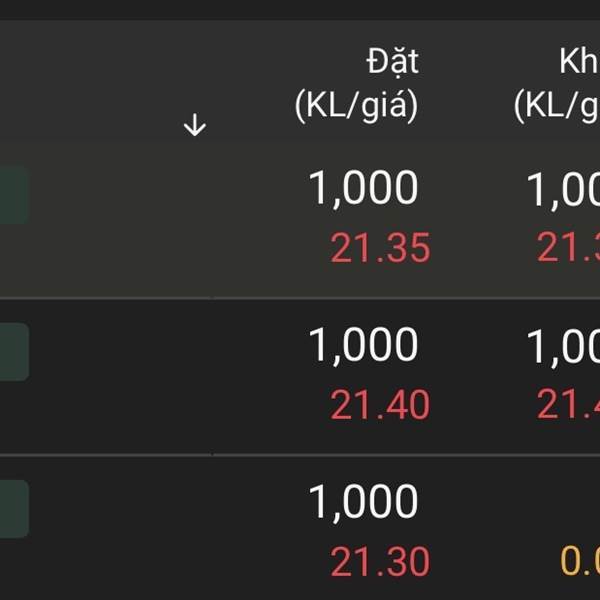Click the matched price in the 21.35 row

pos(569,248)
